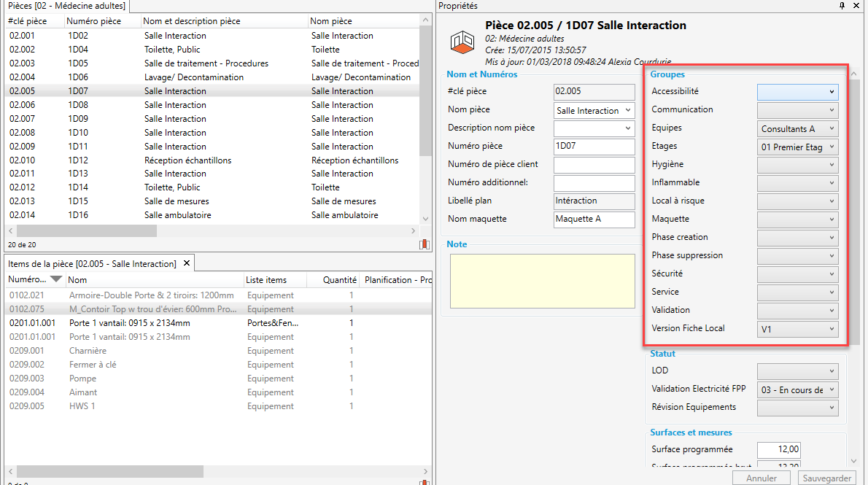This screenshot has height=485, width=868.
Task: Click the Numéro pièce input field
Action: tap(594, 146)
